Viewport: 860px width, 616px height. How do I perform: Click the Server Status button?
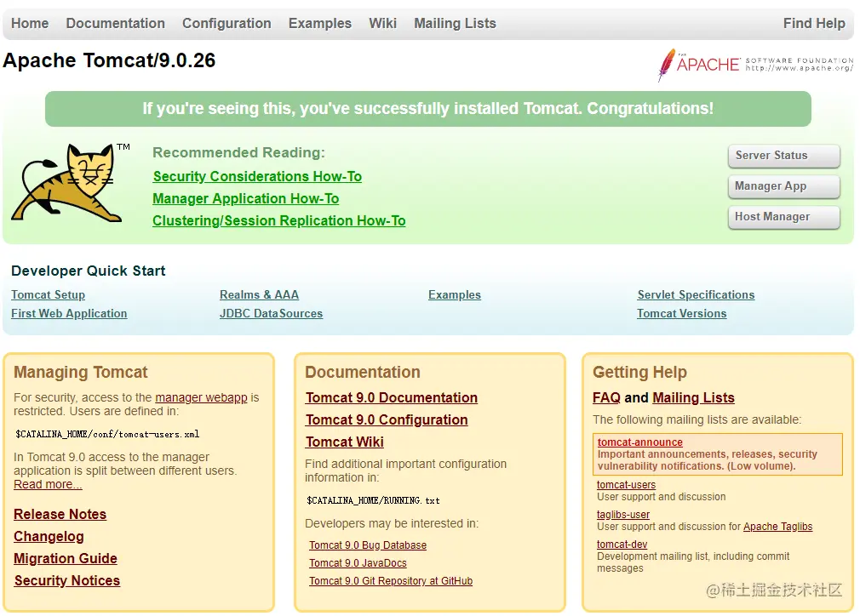(783, 156)
